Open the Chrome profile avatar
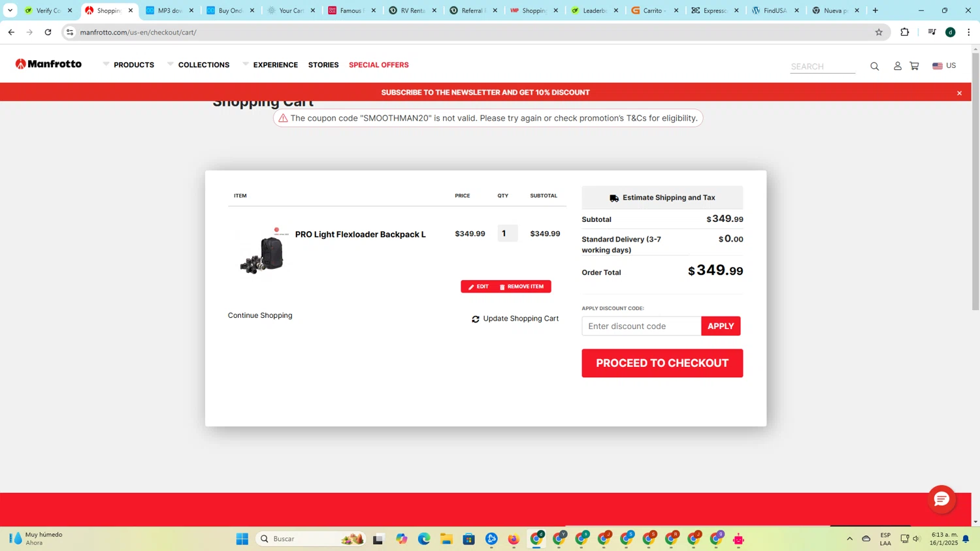Screen dimensions: 980x551 951,32
